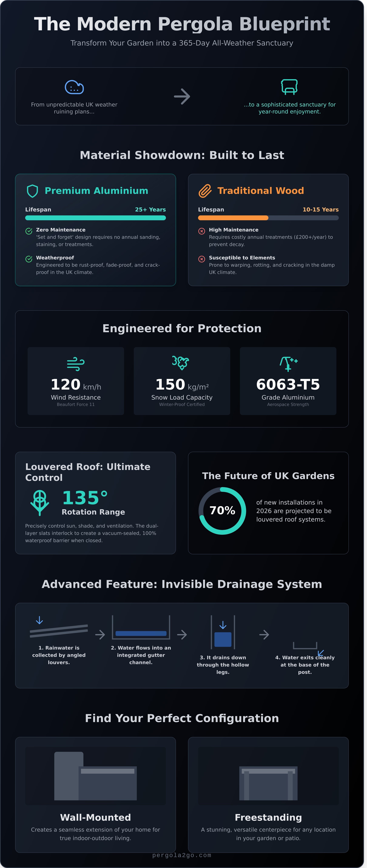Click the paperclip icon beside Traditional Wood
Viewport: 367px width, 868px height.
pos(205,191)
